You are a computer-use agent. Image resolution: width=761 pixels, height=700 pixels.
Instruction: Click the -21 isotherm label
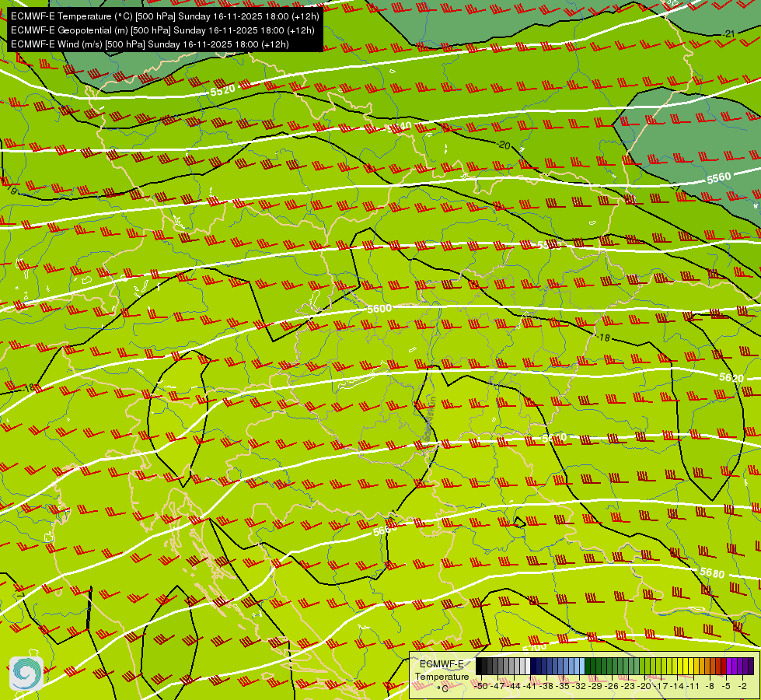click(x=729, y=34)
